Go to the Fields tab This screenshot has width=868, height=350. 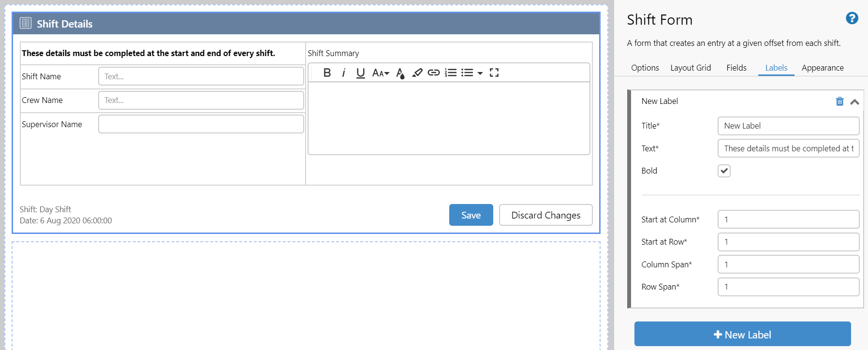tap(736, 68)
